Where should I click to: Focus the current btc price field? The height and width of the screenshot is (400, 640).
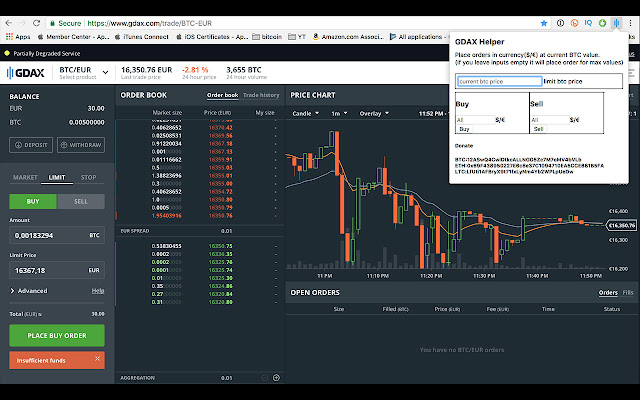point(500,81)
